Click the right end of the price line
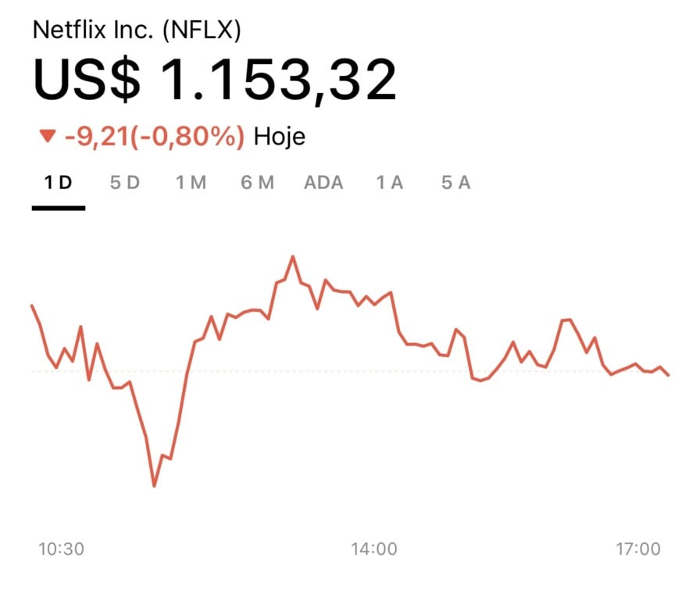The height and width of the screenshot is (600, 700). (668, 375)
